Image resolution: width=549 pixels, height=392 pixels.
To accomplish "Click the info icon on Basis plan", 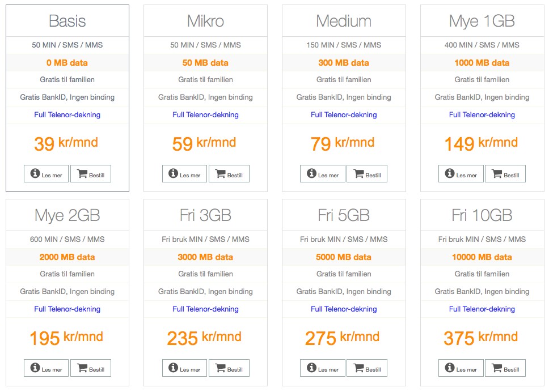I will [35, 173].
